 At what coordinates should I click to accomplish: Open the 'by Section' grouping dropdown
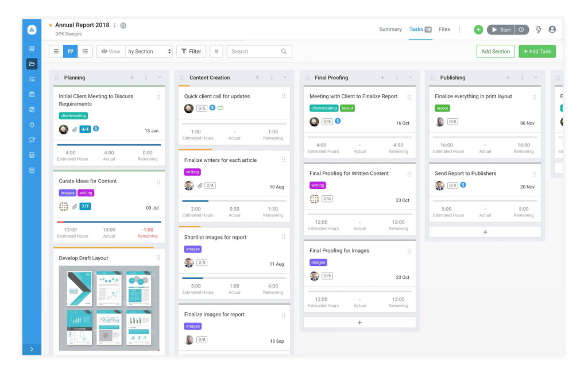pos(149,52)
